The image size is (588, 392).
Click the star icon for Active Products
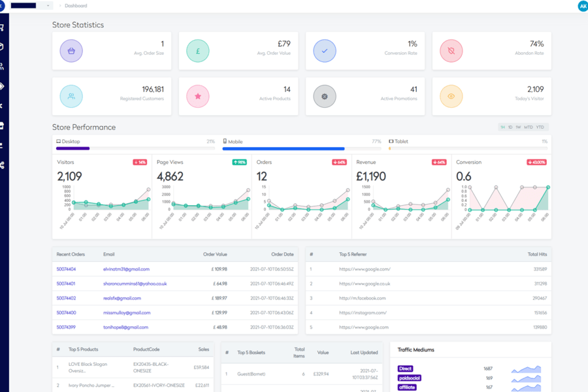[x=198, y=96]
